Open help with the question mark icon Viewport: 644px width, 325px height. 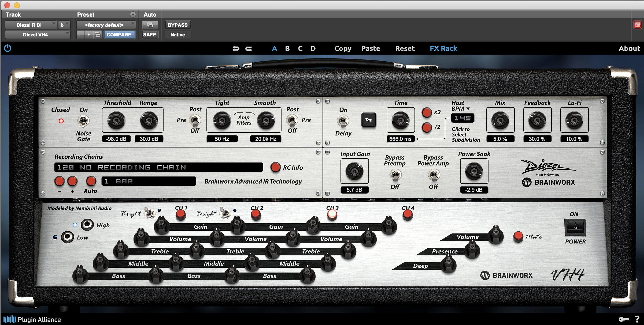tap(637, 319)
